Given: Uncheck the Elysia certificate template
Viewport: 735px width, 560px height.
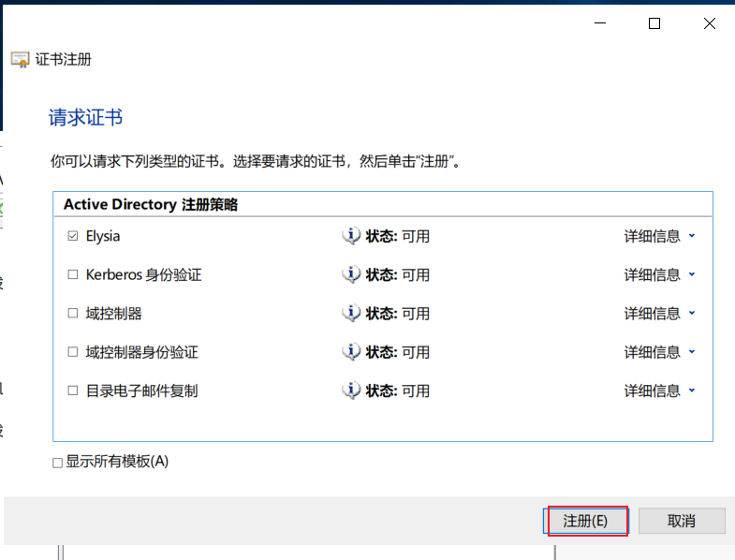Looking at the screenshot, I should point(73,235).
